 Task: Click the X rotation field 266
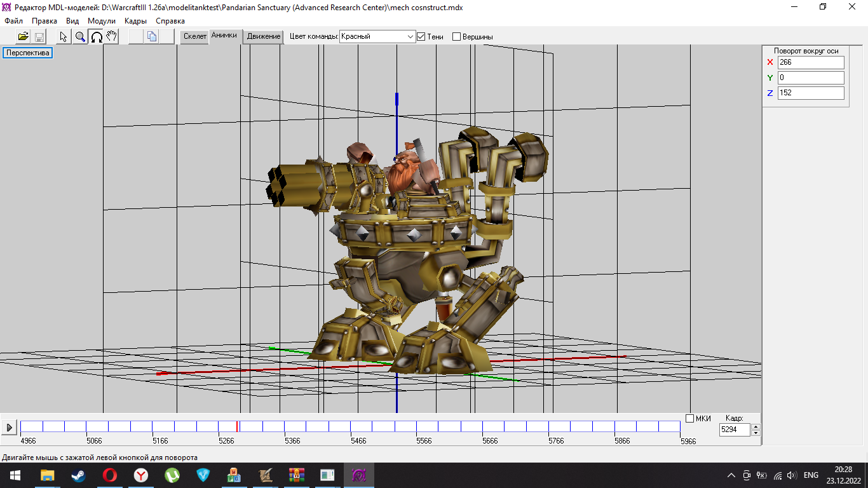point(811,62)
